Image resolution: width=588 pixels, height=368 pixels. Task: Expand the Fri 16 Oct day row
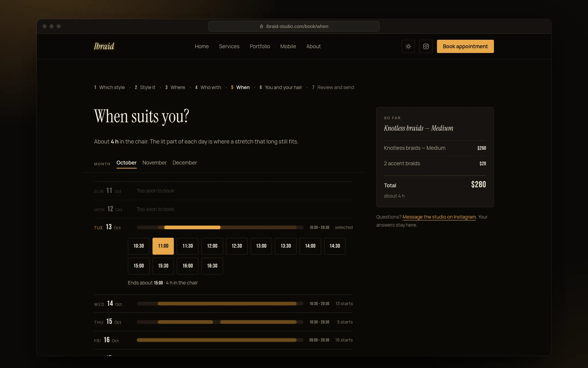coord(223,340)
